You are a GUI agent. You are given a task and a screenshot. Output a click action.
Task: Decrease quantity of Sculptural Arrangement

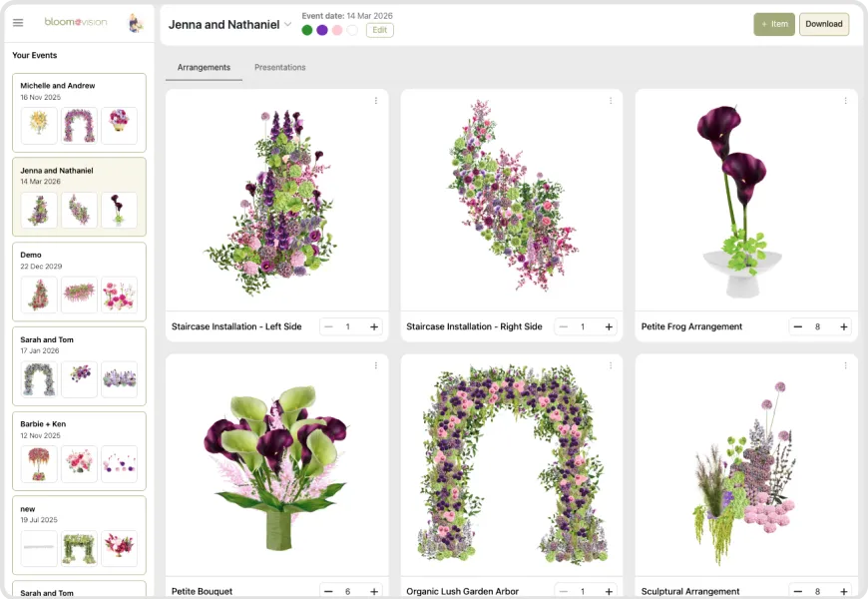click(798, 591)
